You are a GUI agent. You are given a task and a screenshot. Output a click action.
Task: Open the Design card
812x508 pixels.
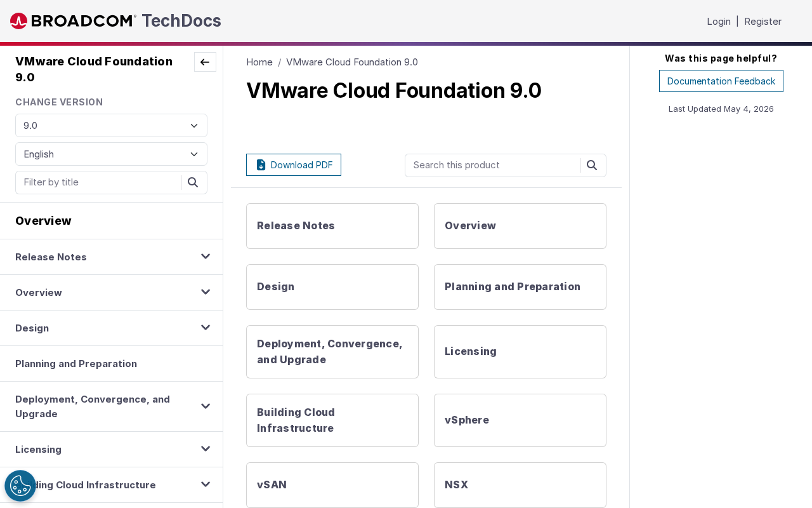(332, 287)
